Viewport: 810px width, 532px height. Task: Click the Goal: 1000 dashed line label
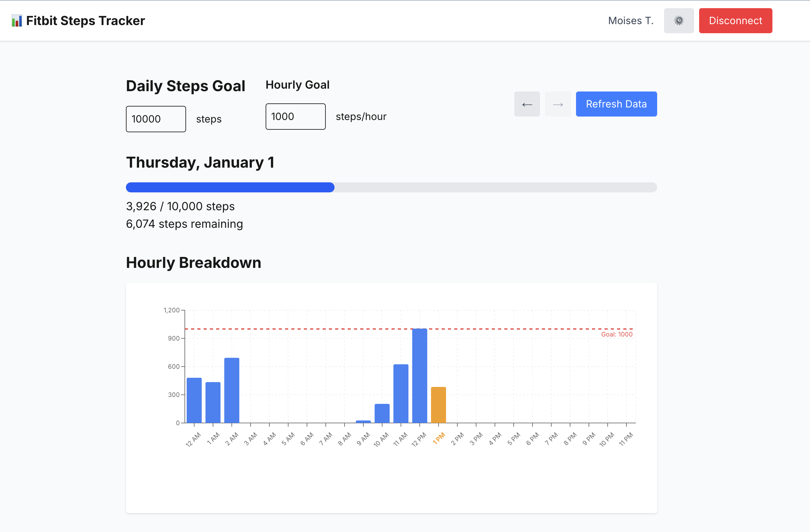tap(616, 334)
